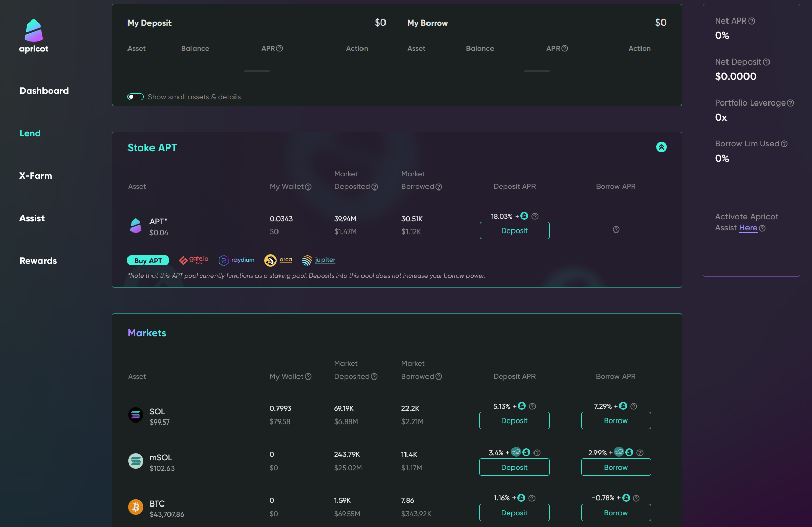Viewport: 812px width, 527px height.
Task: Borrow BTC in Markets
Action: (616, 513)
